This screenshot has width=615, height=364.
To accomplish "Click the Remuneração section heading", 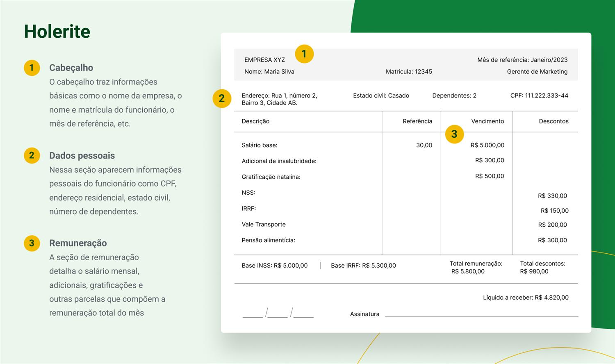I will [78, 243].
